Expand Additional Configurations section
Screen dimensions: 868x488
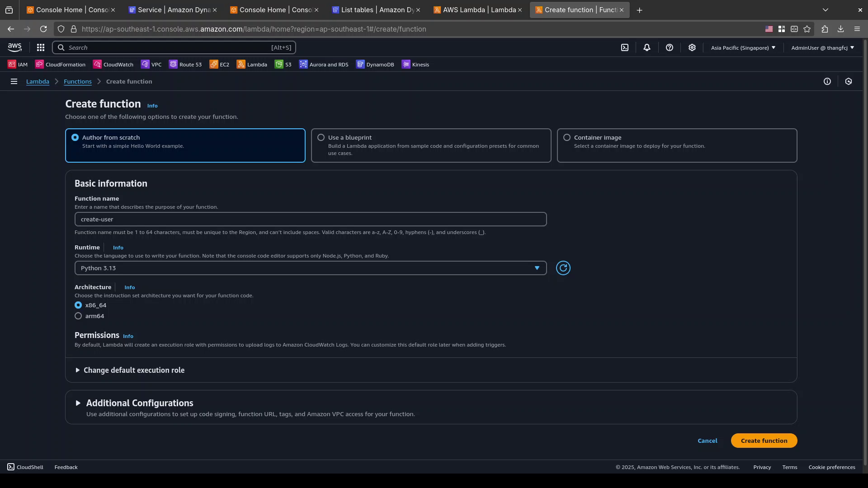point(135,403)
